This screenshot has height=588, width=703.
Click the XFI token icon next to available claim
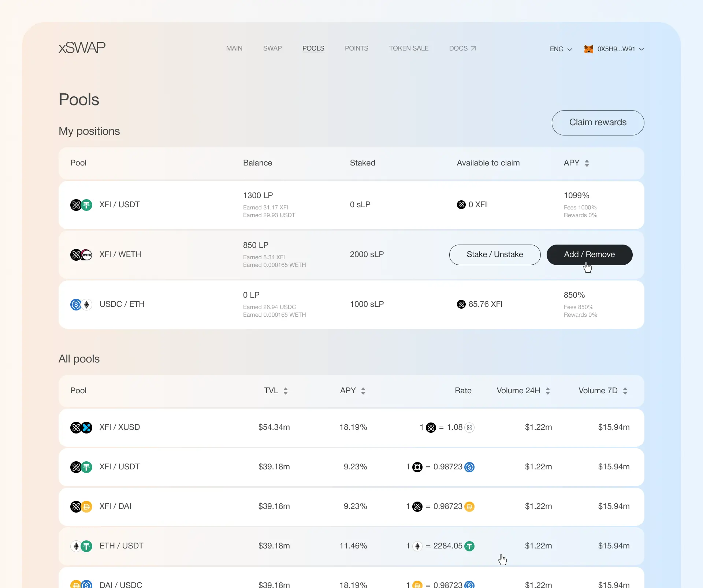click(461, 204)
